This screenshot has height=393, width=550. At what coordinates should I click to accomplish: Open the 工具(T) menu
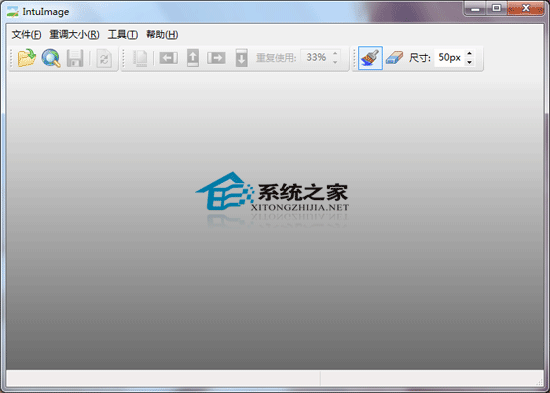tap(123, 34)
